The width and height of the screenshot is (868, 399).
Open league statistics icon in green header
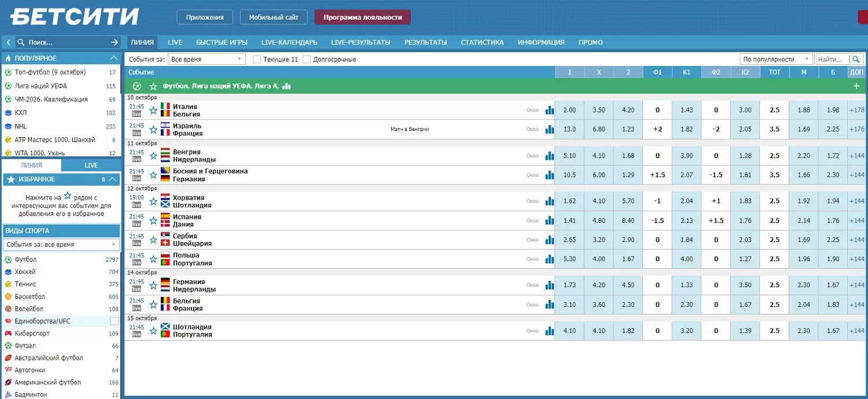286,86
